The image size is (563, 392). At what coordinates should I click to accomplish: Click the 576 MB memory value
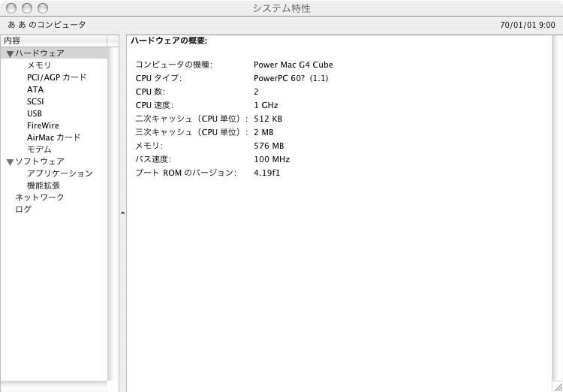pyautogui.click(x=269, y=146)
